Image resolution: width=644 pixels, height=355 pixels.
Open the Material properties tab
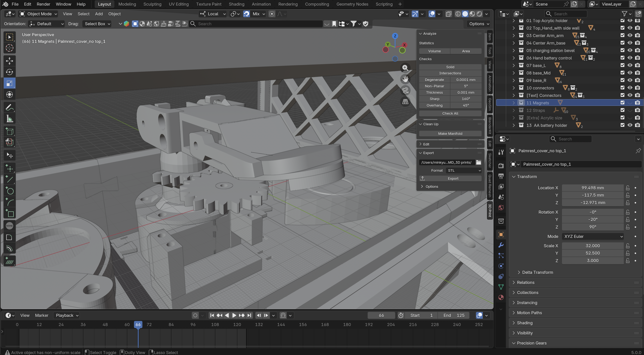501,297
